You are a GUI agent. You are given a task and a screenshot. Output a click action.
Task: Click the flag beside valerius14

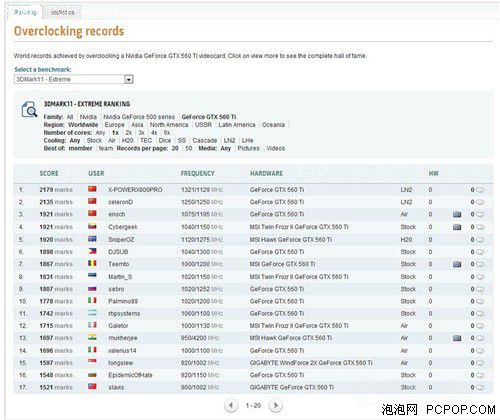(92, 350)
